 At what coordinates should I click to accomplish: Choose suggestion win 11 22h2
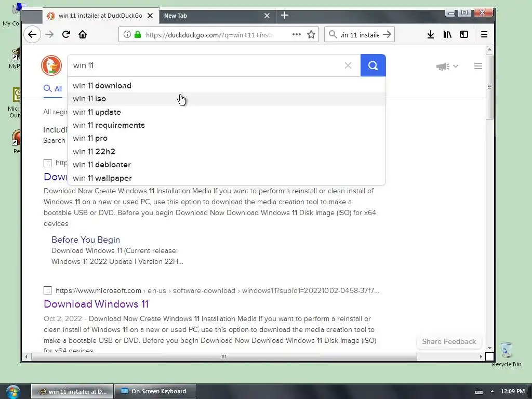pos(227,152)
